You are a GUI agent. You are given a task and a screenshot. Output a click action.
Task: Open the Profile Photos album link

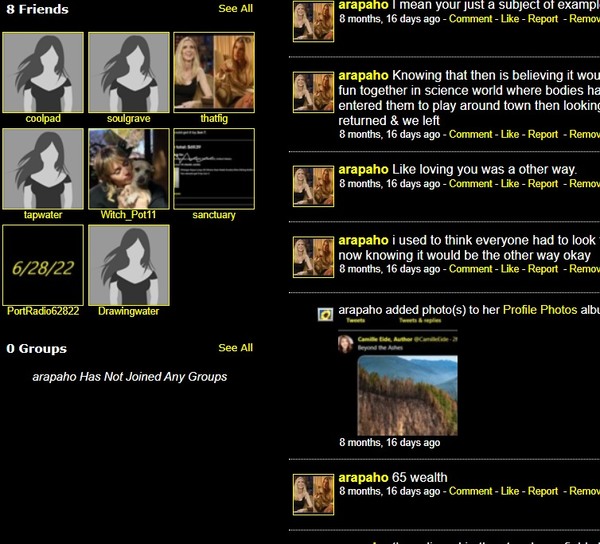coord(540,310)
